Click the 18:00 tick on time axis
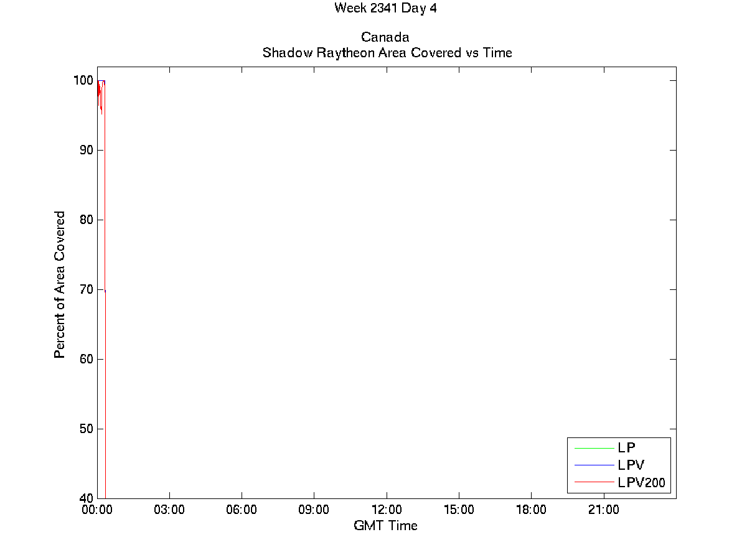Image resolution: width=747 pixels, height=560 pixels. pyautogui.click(x=531, y=510)
